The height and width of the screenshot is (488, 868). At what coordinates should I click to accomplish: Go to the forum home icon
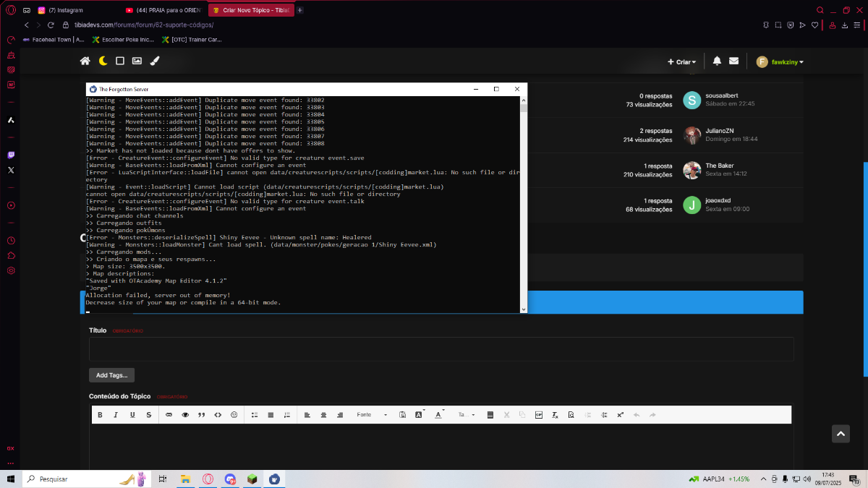click(x=85, y=61)
